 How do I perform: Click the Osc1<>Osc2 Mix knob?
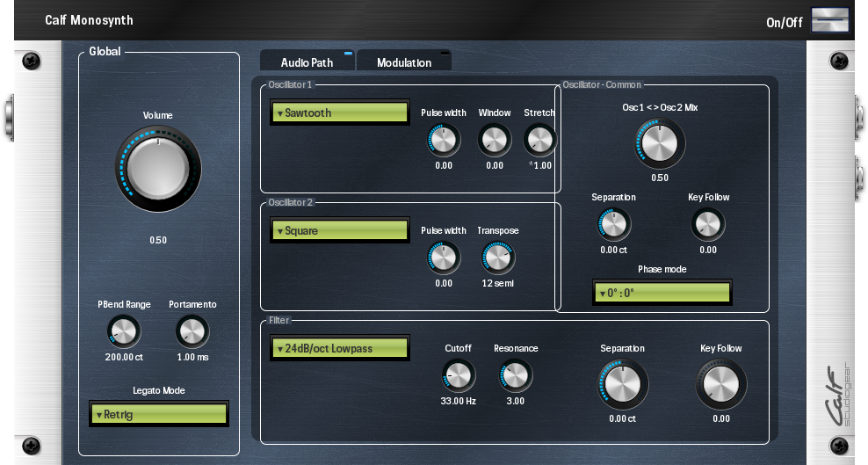tap(660, 143)
